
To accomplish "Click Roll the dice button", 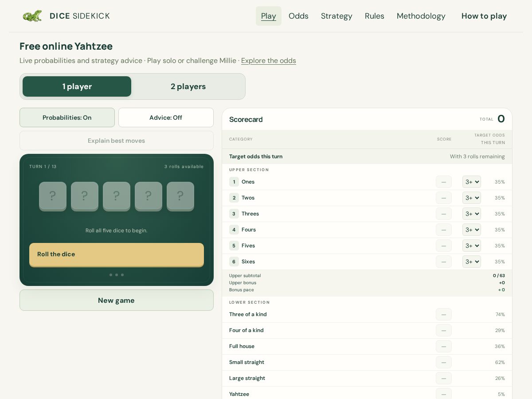I will click(x=117, y=254).
